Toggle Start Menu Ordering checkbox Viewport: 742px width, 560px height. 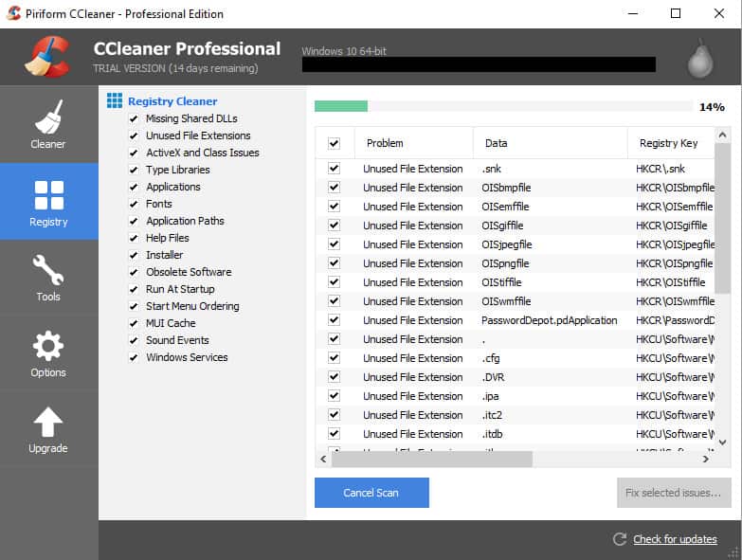[134, 306]
